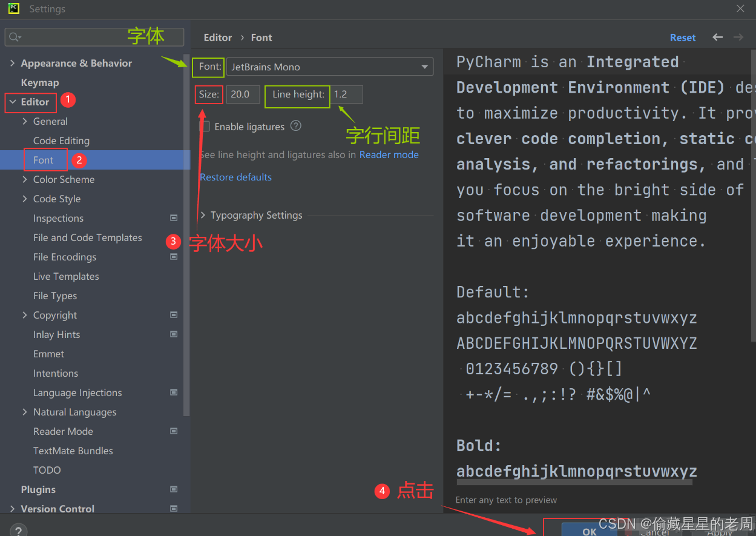Follow the Reader mode link
Image resolution: width=756 pixels, height=536 pixels.
tap(389, 154)
